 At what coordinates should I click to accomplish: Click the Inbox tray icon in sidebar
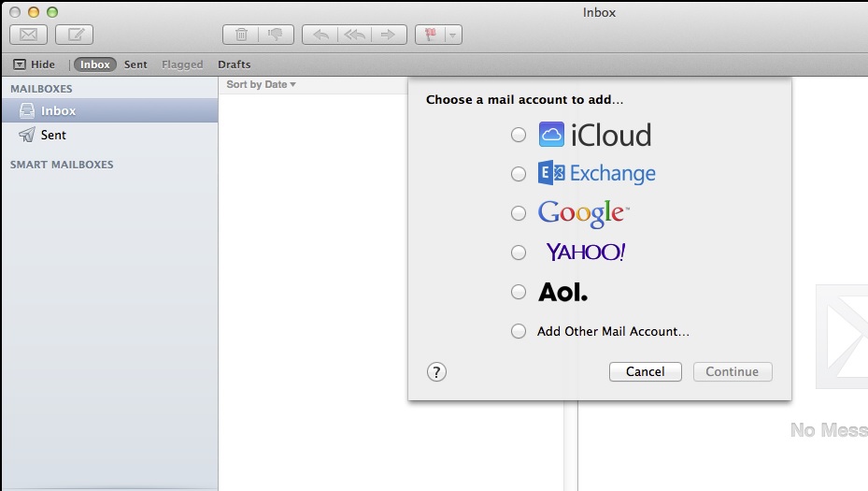(27, 111)
